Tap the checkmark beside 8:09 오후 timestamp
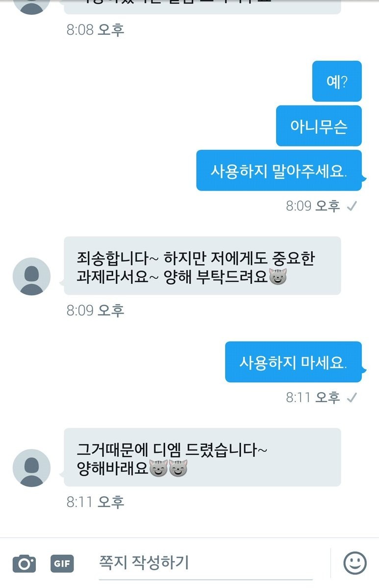 [351, 206]
